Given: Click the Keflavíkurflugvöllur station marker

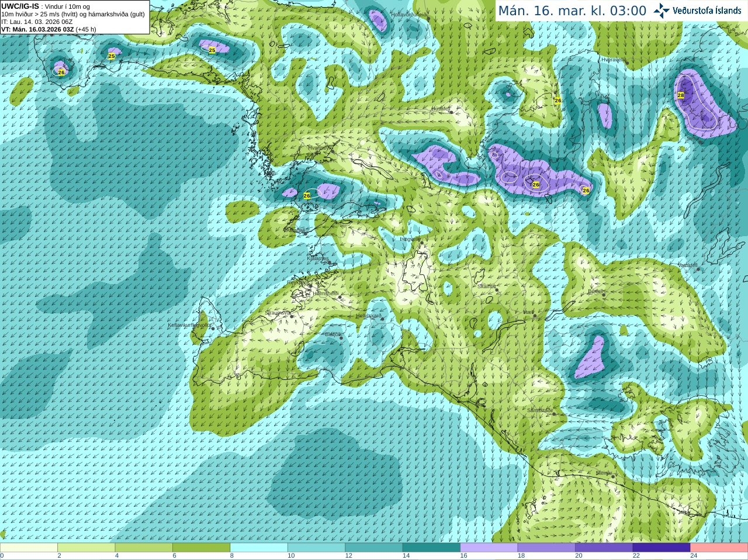Looking at the screenshot, I should point(213,329).
